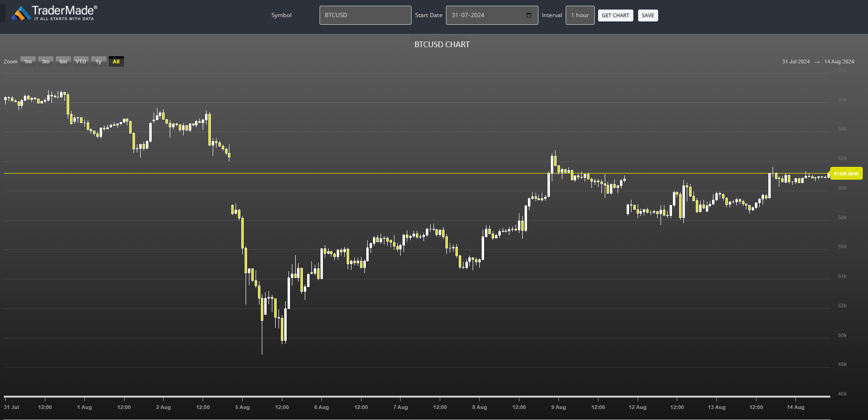Select the 1y zoom range
This screenshot has width=868, height=420.
point(99,61)
